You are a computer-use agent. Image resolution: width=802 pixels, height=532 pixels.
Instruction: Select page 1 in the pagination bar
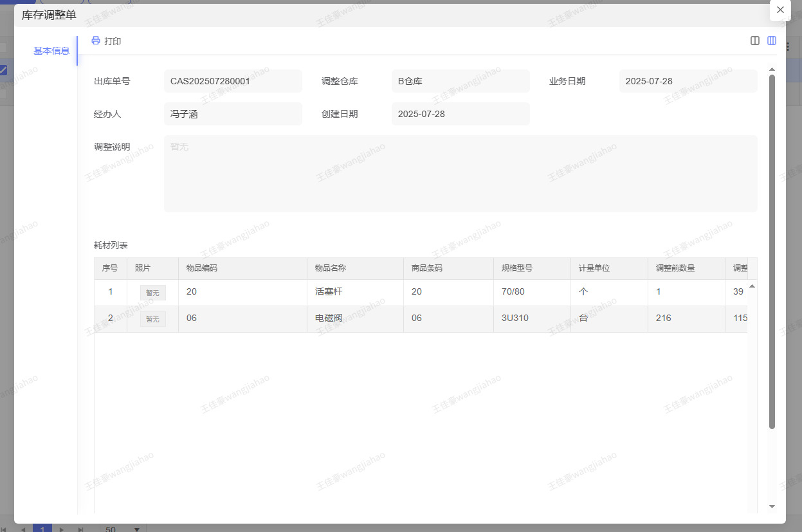tap(42, 529)
